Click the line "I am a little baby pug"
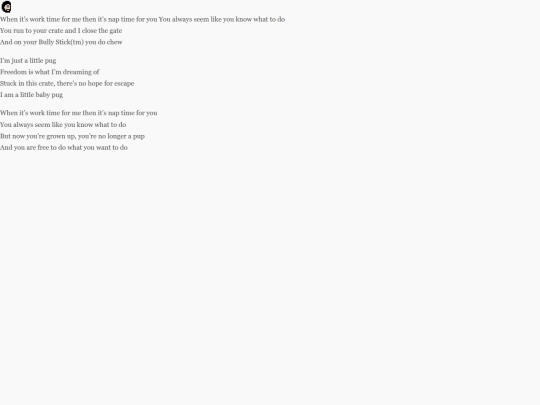The image size is (540, 405). [31, 95]
